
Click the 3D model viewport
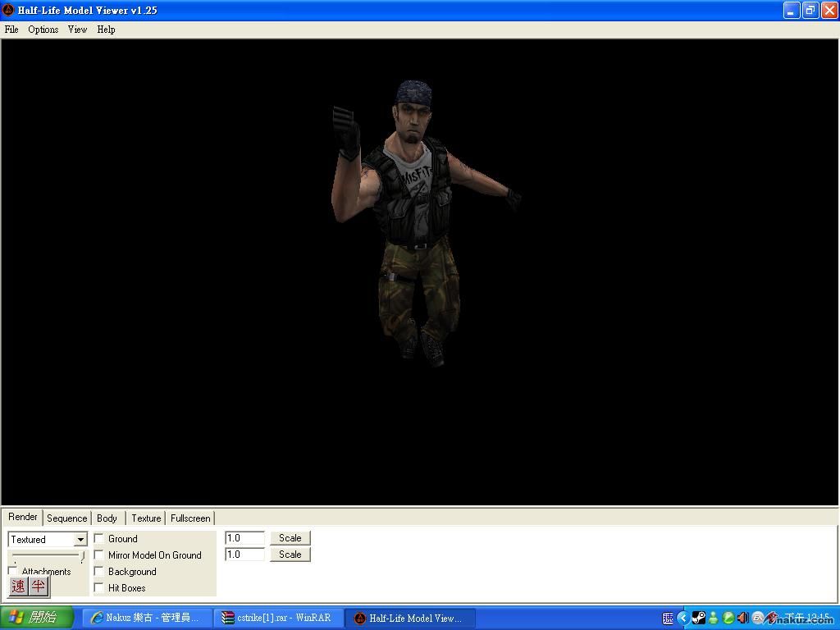point(419,272)
